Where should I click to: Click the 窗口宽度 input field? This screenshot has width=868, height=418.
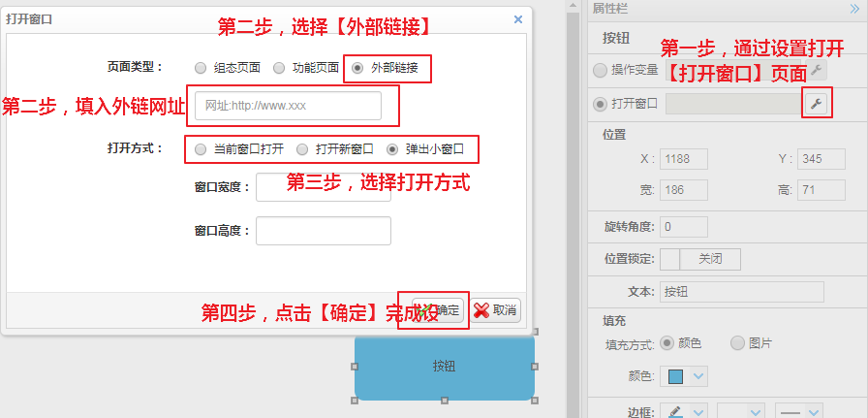pyautogui.click(x=324, y=187)
